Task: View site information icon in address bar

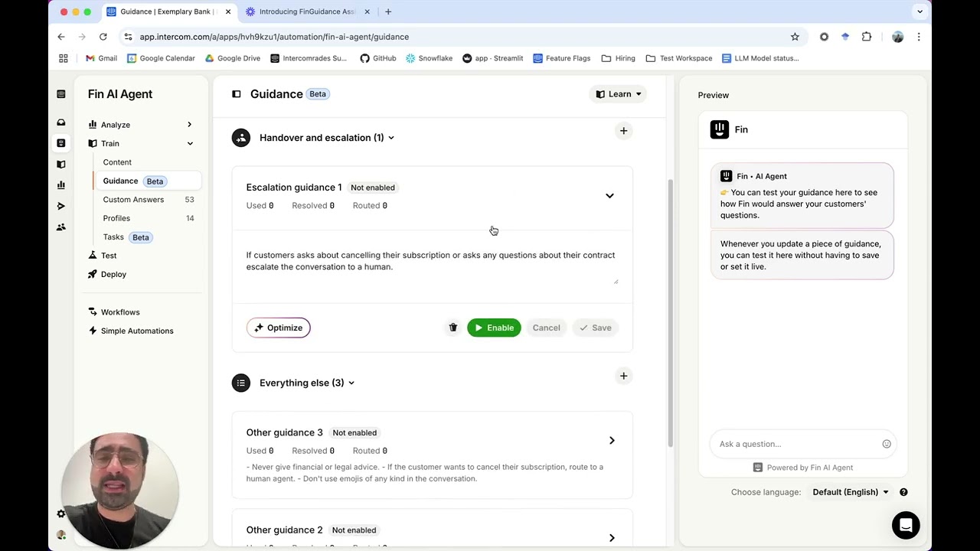Action: coord(128,37)
